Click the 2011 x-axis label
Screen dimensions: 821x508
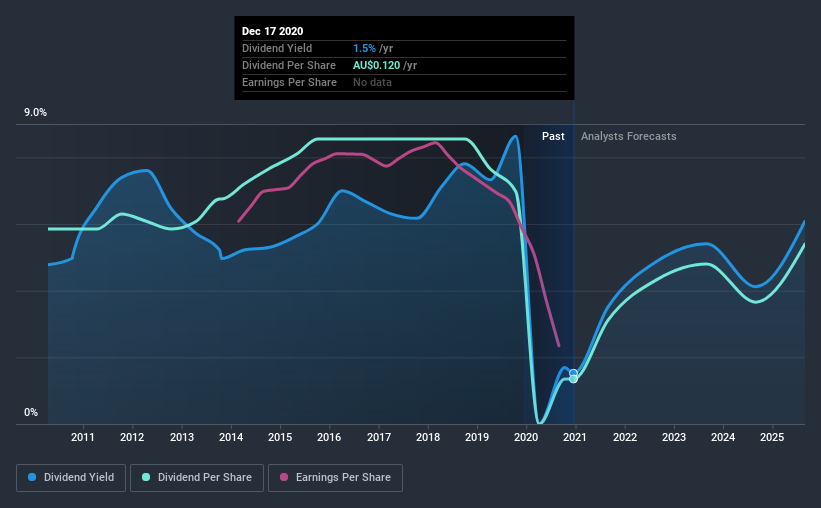click(83, 437)
